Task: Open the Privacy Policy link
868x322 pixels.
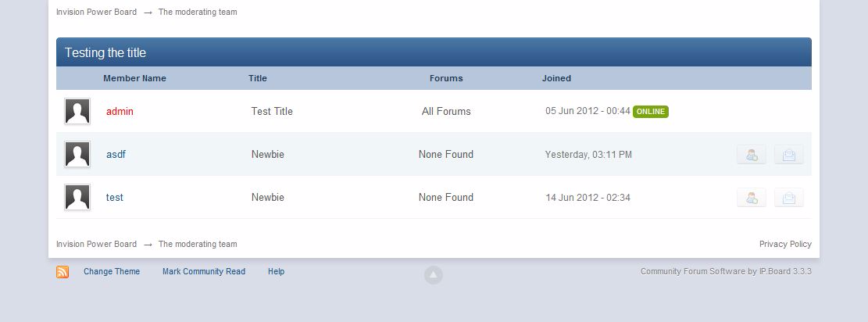Action: (785, 245)
